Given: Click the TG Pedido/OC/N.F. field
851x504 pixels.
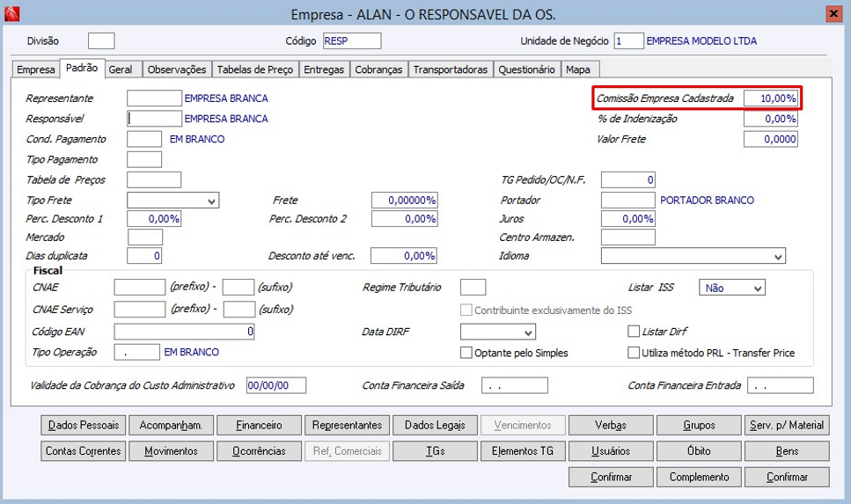Looking at the screenshot, I should point(628,179).
